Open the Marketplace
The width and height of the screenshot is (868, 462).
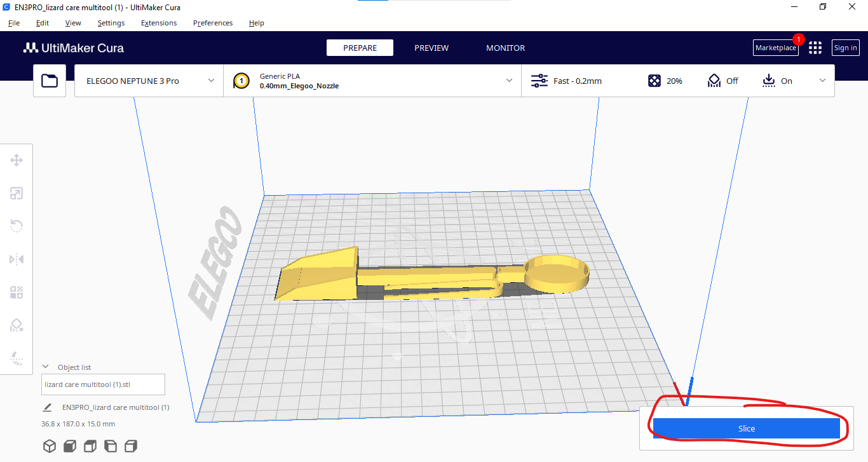coord(775,48)
